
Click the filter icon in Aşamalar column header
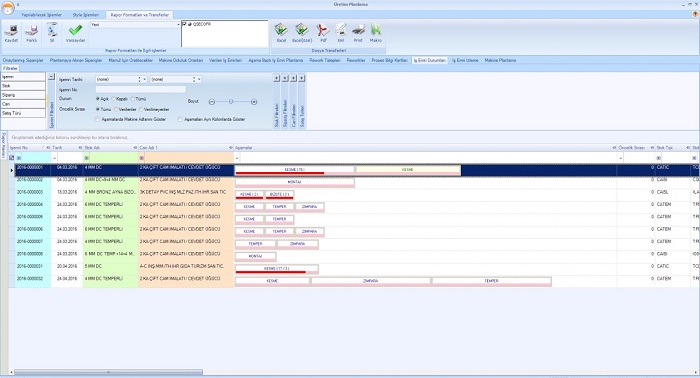[614, 148]
